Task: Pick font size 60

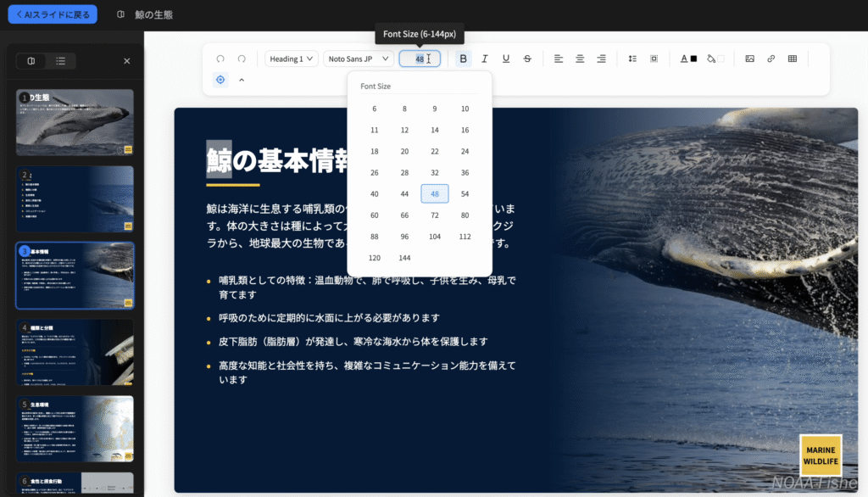Action: click(374, 215)
